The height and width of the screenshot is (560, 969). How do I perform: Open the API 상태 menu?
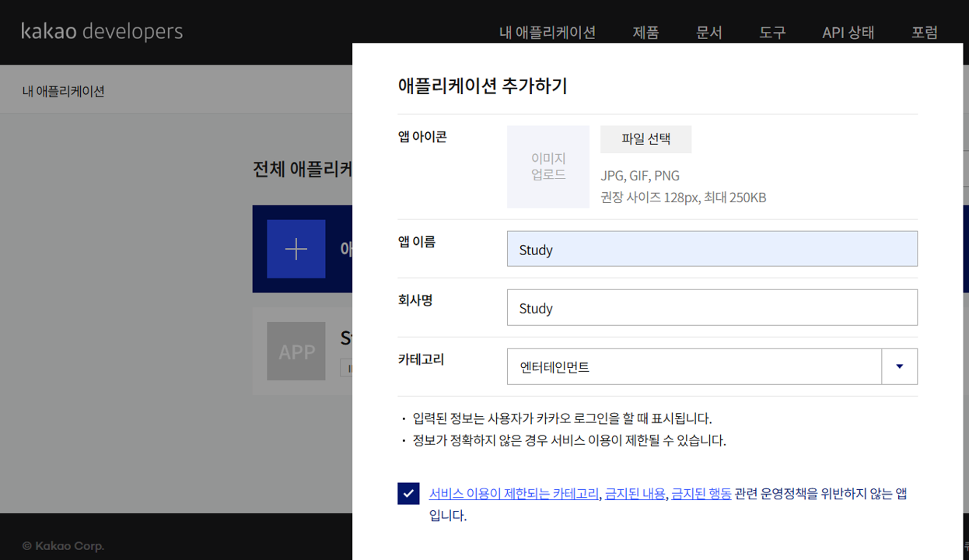point(848,33)
